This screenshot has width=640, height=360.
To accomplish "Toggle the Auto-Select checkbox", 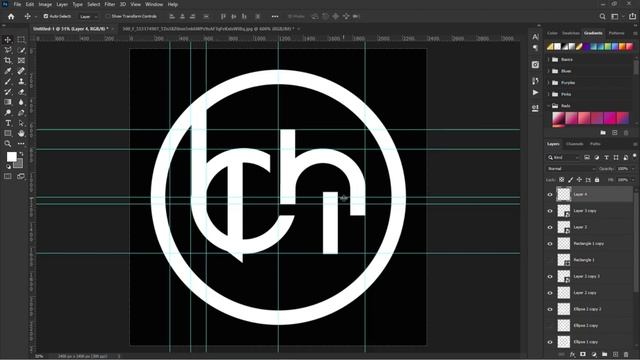I will [46, 16].
